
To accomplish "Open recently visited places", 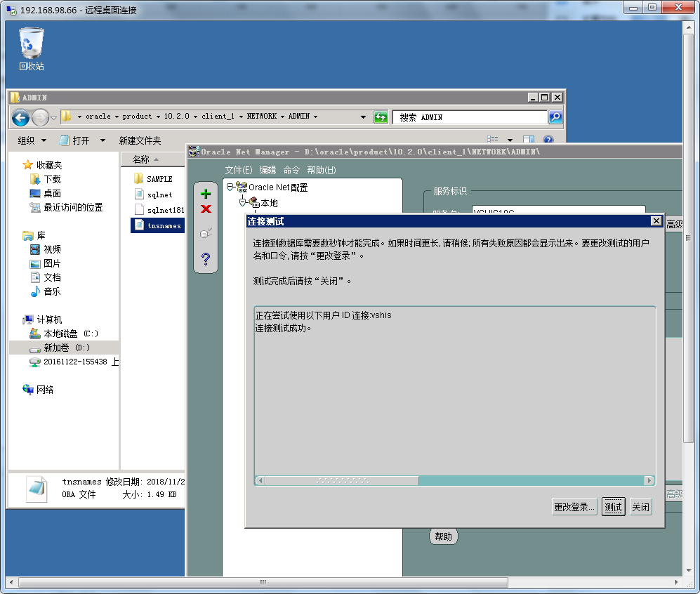I will (x=66, y=208).
